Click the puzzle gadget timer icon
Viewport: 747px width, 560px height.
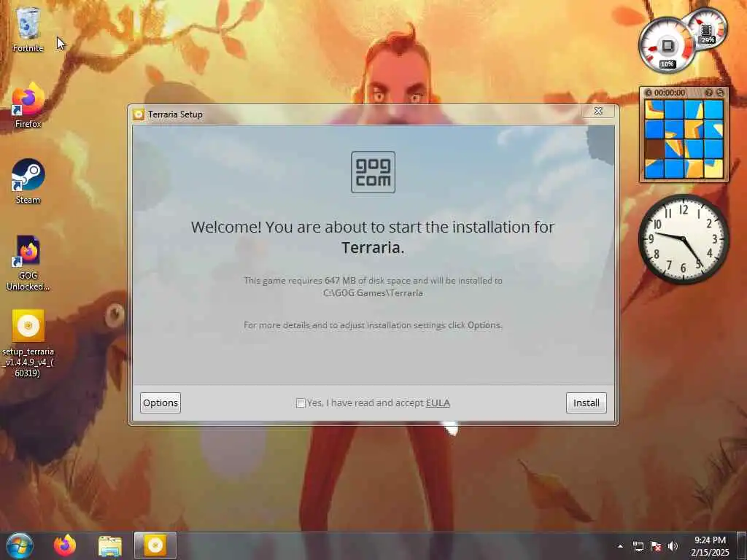click(648, 93)
